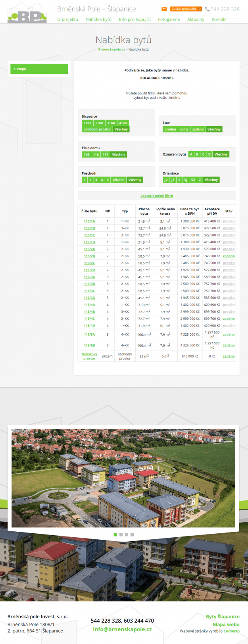
Task: Select the '7. etapa' sidebar tab
Action: [x=39, y=69]
